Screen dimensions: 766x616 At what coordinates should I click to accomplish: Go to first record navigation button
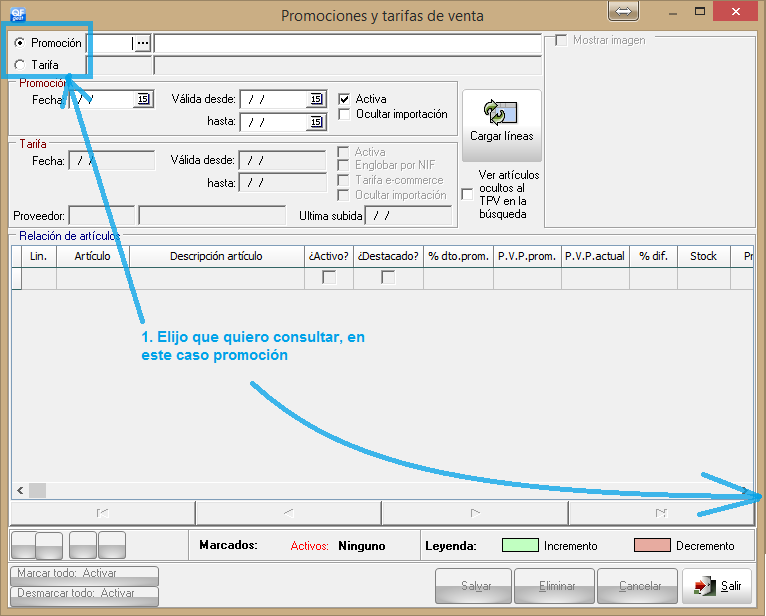(103, 513)
